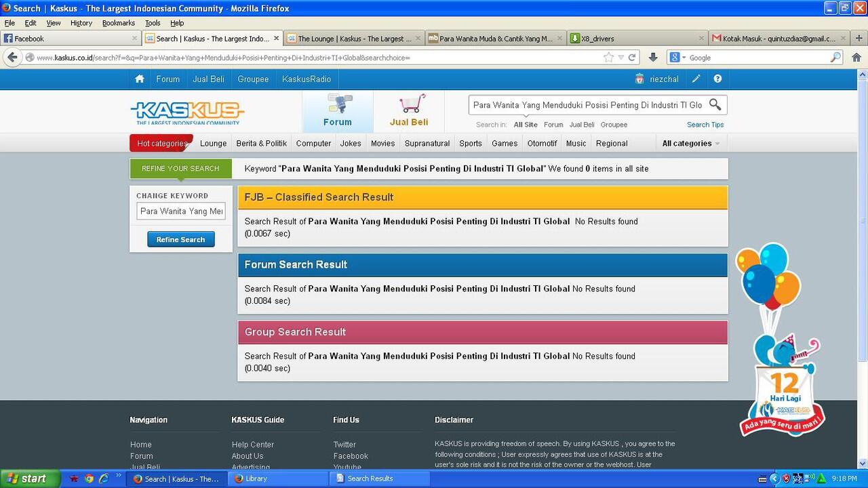
Task: Open the Regional category
Action: [612, 144]
